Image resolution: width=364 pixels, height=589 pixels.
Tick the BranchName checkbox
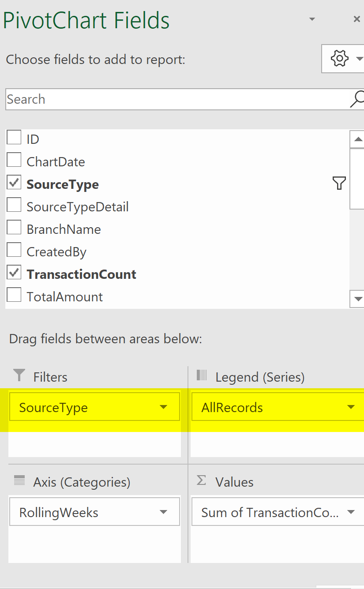pyautogui.click(x=14, y=228)
